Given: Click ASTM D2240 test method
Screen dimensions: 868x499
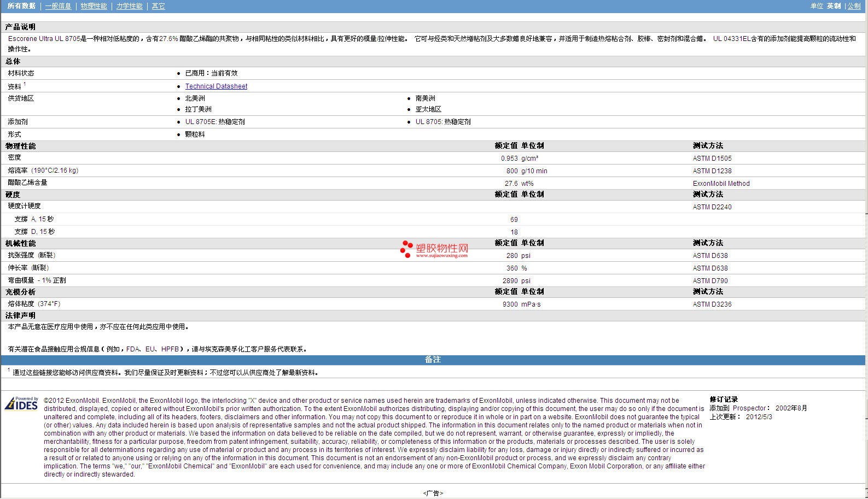Looking at the screenshot, I should click(712, 207).
